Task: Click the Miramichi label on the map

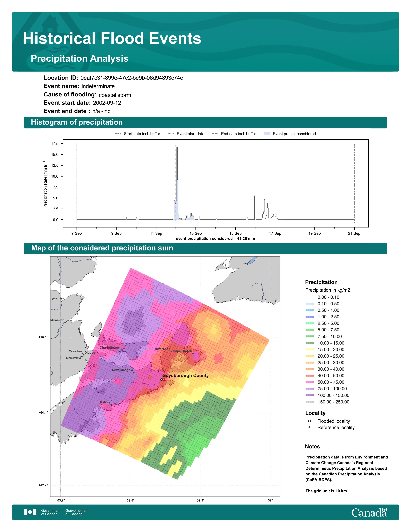Action: 58,320
